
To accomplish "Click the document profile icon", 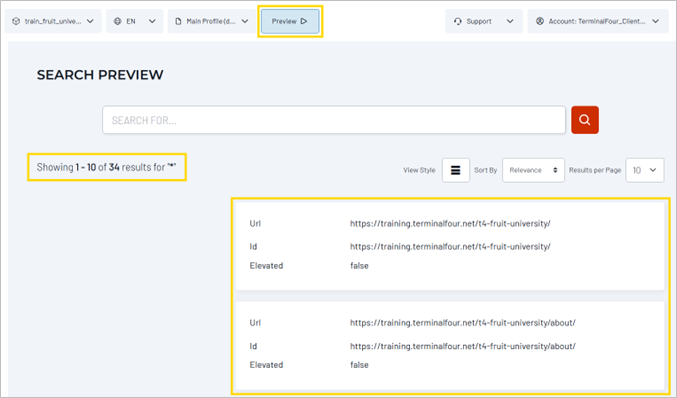I will tap(178, 21).
